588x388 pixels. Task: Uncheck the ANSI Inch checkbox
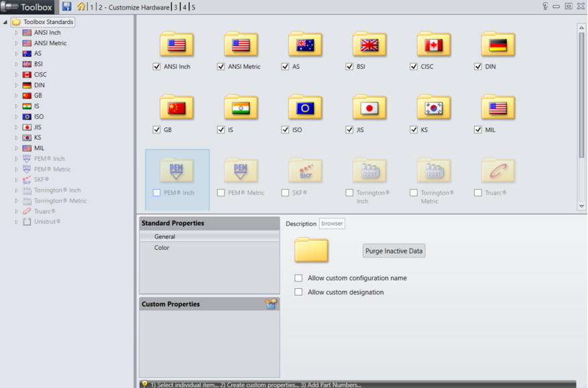point(157,67)
